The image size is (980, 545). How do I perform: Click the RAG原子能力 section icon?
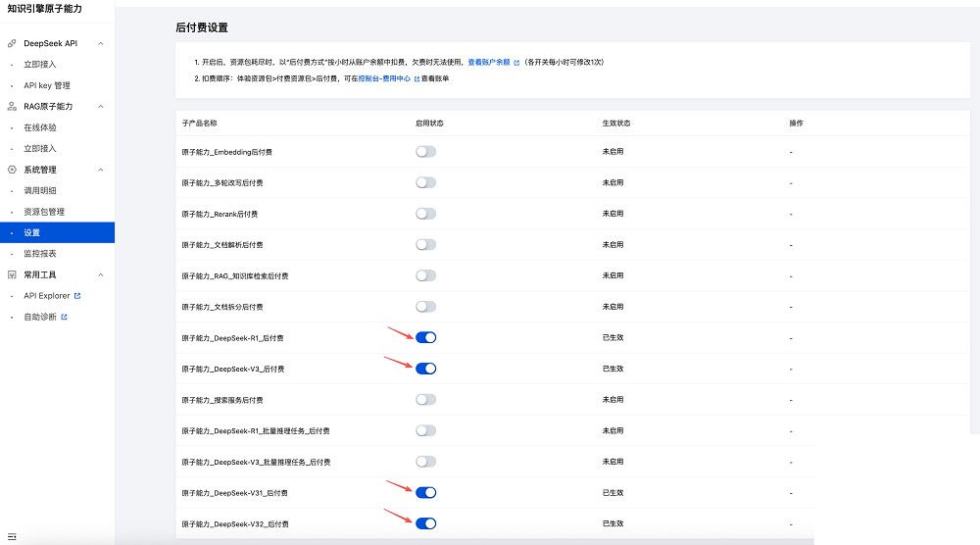coord(12,106)
